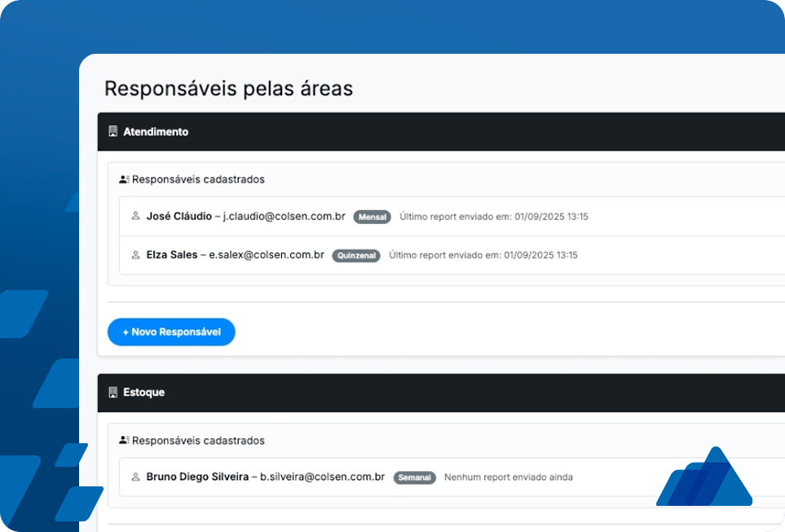Click the Estoque section header title
This screenshot has height=532, width=785.
[143, 393]
